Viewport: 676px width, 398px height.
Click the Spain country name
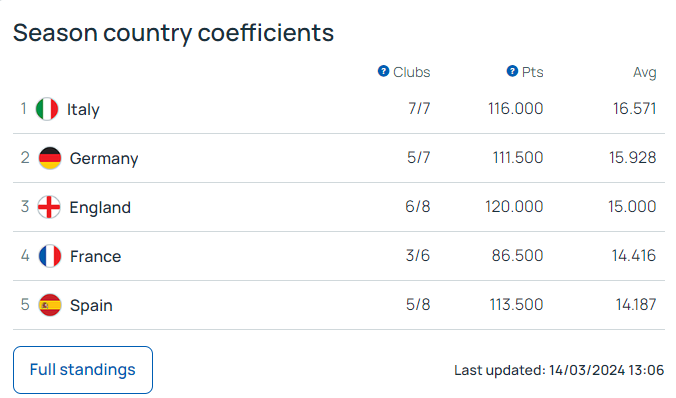pos(91,306)
